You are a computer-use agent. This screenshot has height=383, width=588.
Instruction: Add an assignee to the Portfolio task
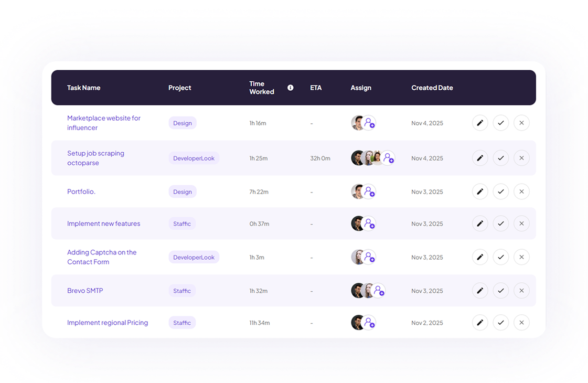point(370,191)
